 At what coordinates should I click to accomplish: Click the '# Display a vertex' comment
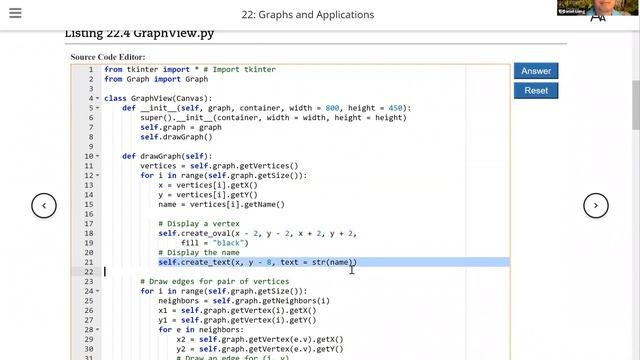[x=199, y=224]
